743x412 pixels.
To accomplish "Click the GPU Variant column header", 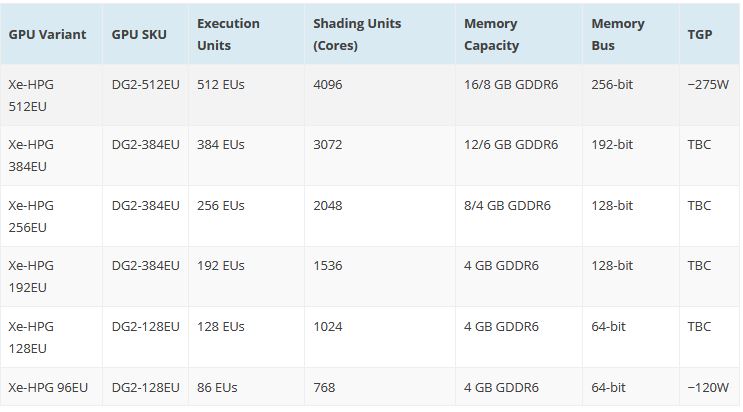I will pos(47,34).
